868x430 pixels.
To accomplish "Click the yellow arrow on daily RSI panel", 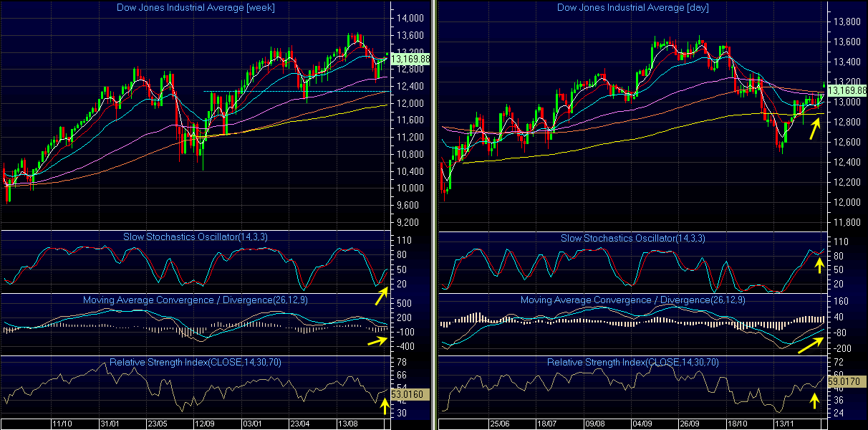I will [x=814, y=398].
